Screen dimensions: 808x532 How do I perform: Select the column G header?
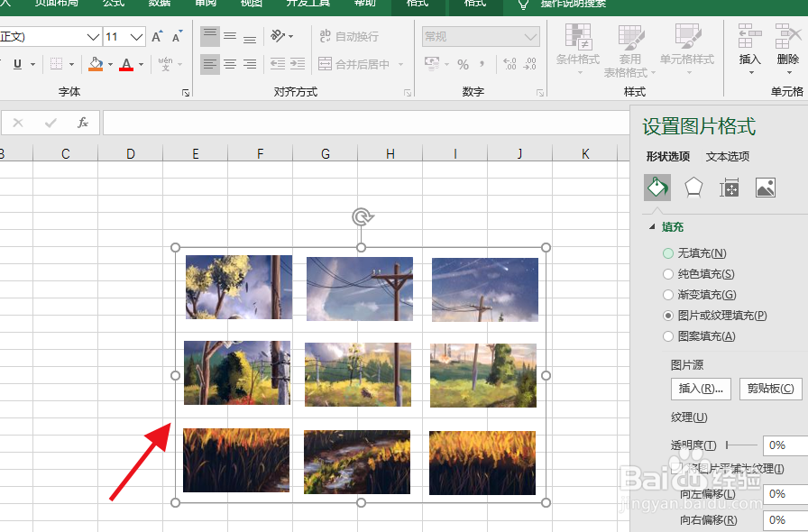(x=326, y=153)
